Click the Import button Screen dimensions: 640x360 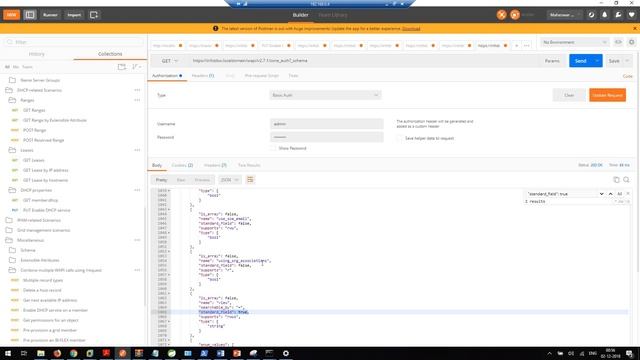[74, 15]
